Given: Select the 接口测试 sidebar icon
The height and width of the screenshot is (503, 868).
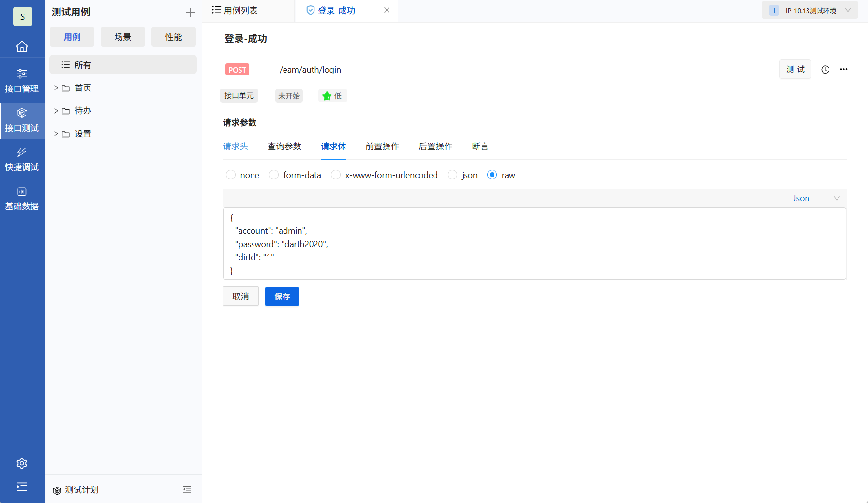Looking at the screenshot, I should [x=22, y=120].
